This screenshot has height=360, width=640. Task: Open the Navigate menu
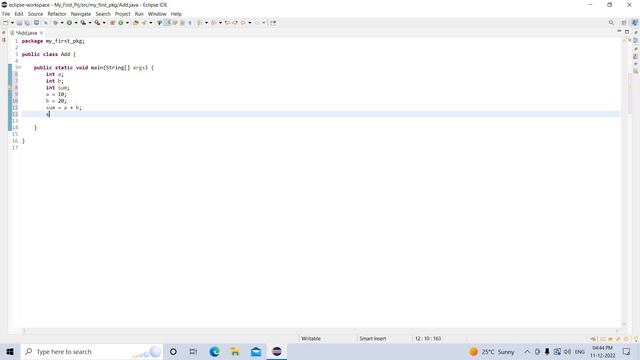pyautogui.click(x=81, y=14)
